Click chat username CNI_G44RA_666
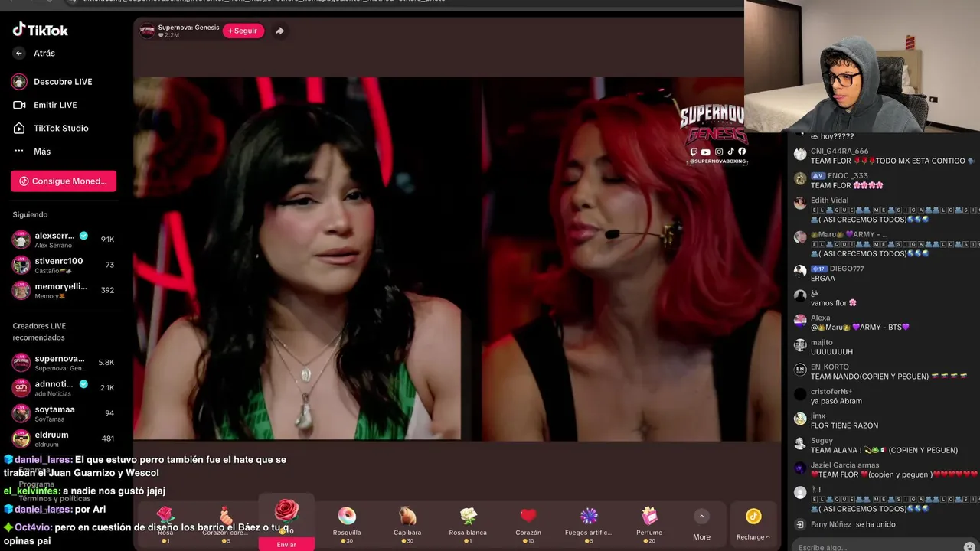 pyautogui.click(x=839, y=152)
